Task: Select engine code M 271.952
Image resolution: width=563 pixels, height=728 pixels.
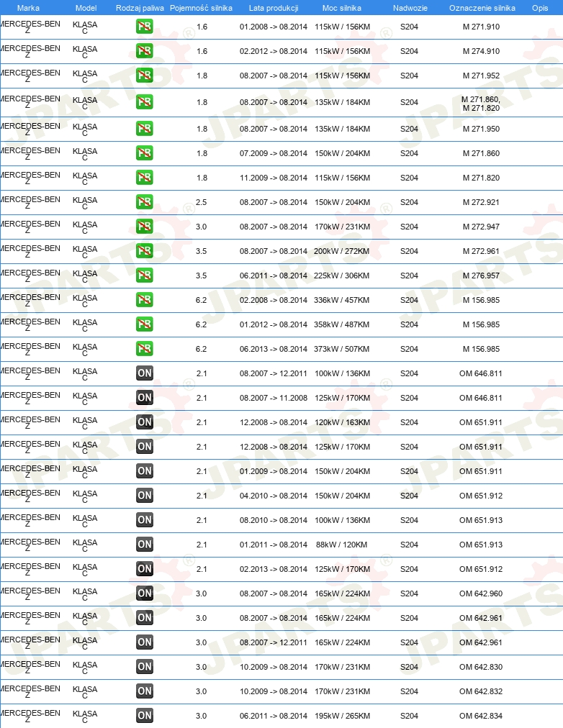Action: [x=481, y=76]
